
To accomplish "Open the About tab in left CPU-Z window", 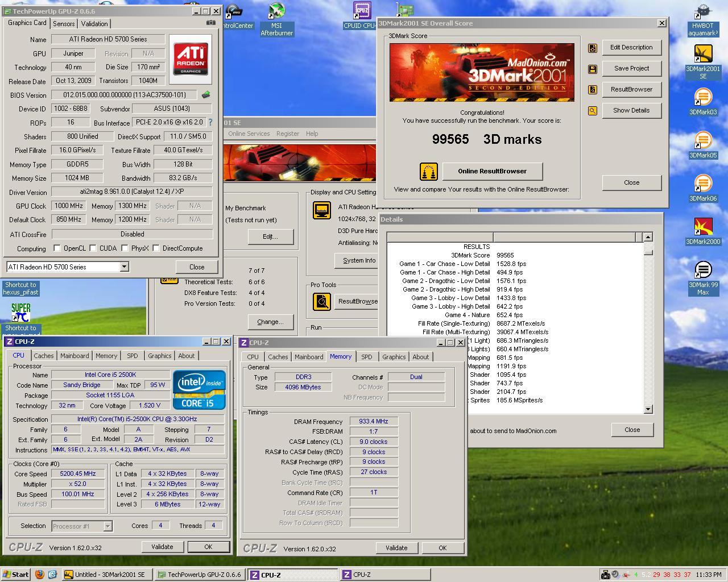I will pyautogui.click(x=187, y=356).
